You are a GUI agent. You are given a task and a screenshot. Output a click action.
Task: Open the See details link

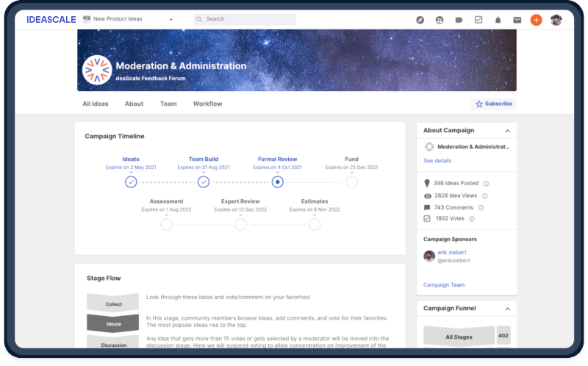437,160
